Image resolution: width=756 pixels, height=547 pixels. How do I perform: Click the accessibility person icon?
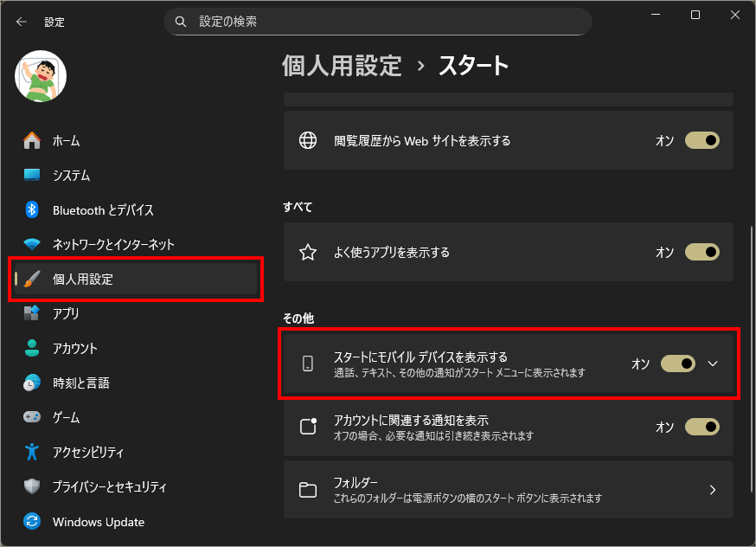(32, 452)
